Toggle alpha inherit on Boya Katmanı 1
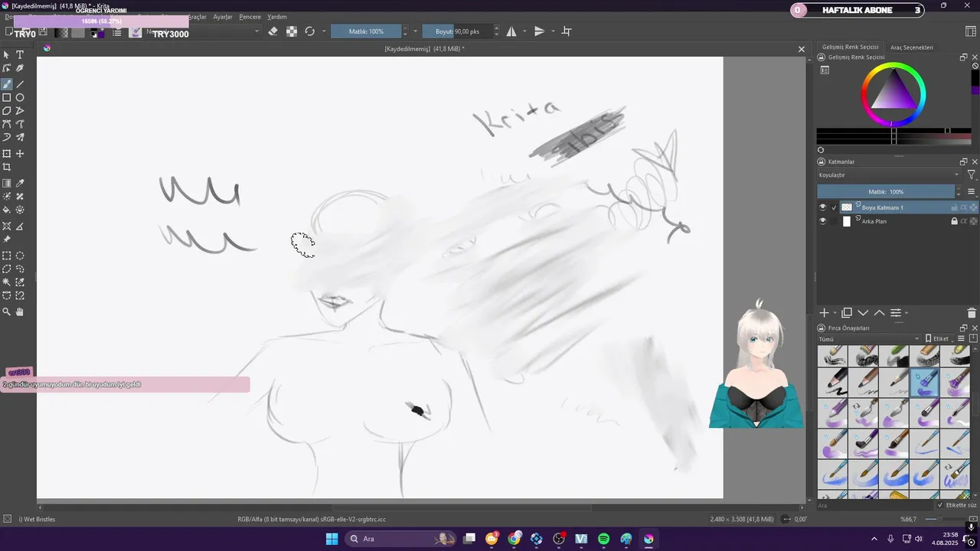This screenshot has width=980, height=551. 964,207
